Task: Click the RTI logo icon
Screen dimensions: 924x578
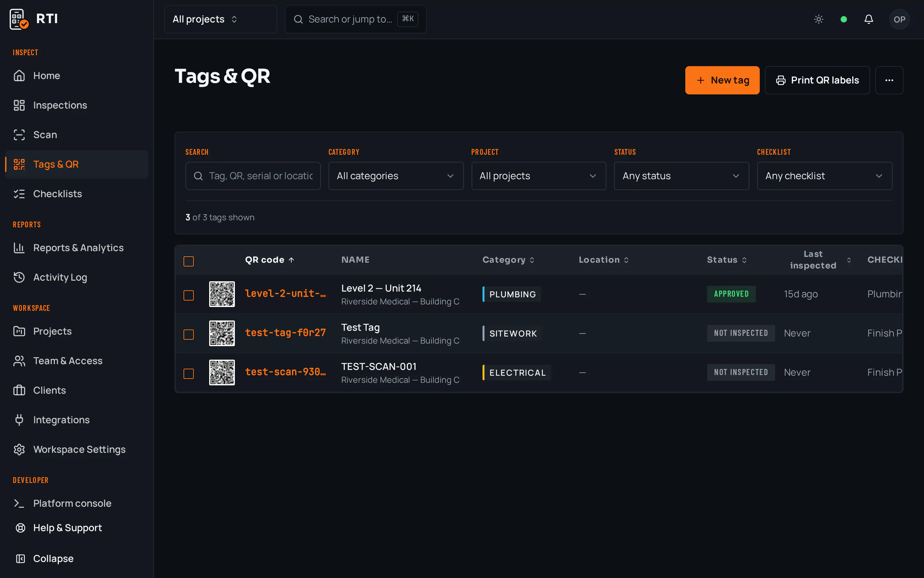Action: (19, 19)
